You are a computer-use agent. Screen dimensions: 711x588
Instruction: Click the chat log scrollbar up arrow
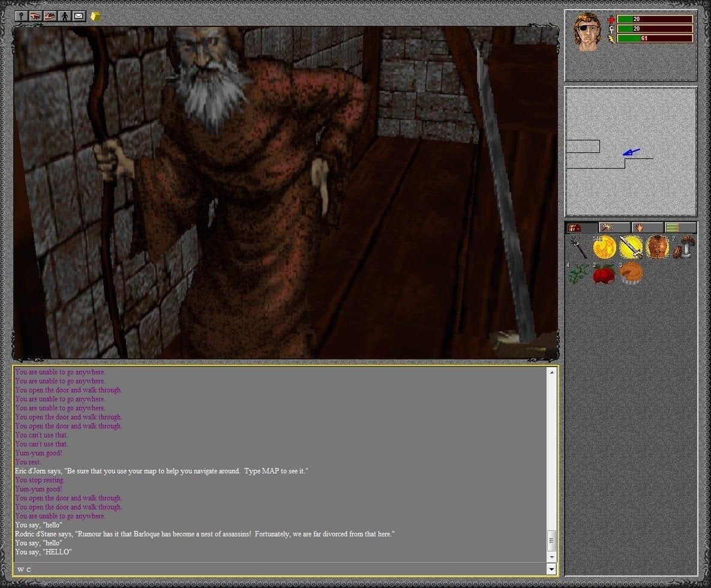coord(552,373)
